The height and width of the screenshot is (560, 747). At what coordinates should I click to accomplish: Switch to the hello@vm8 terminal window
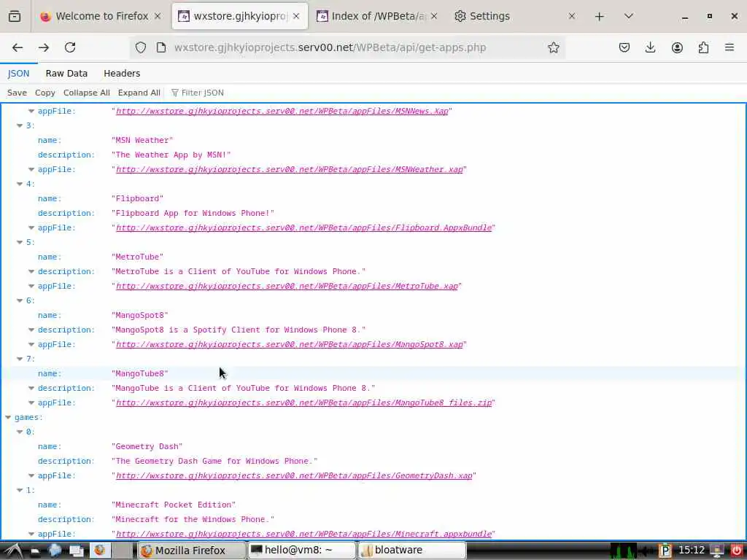(302, 551)
